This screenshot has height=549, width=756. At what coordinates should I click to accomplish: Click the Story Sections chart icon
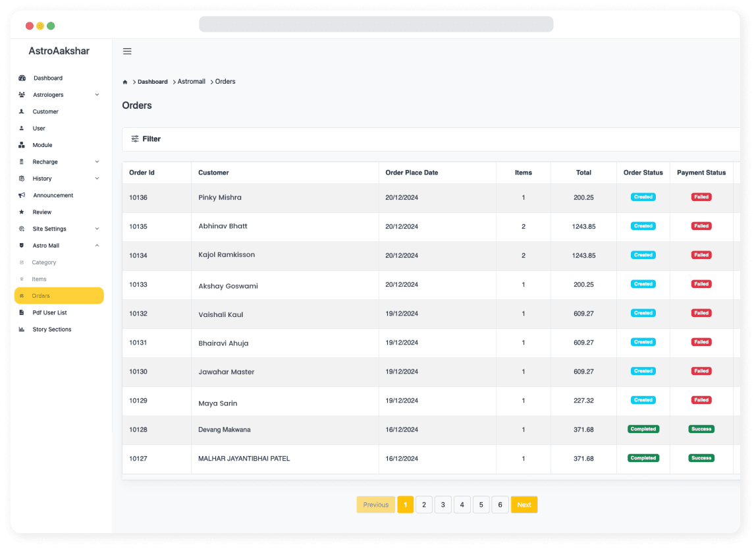[x=22, y=329]
